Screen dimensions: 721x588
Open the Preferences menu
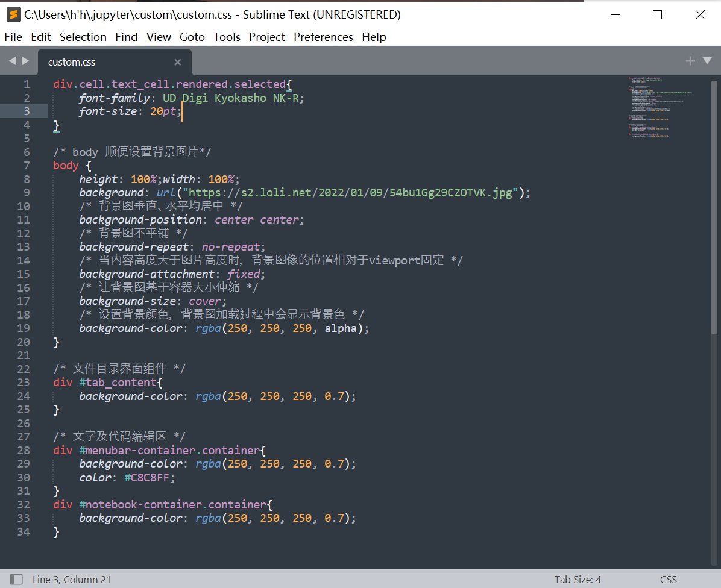[323, 37]
